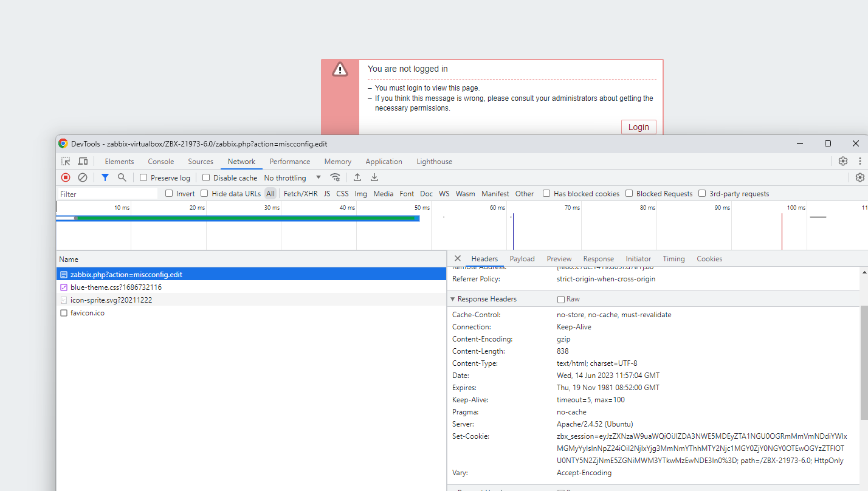
Task: Click the Chrome icon in DevTools title bar
Action: 63,143
